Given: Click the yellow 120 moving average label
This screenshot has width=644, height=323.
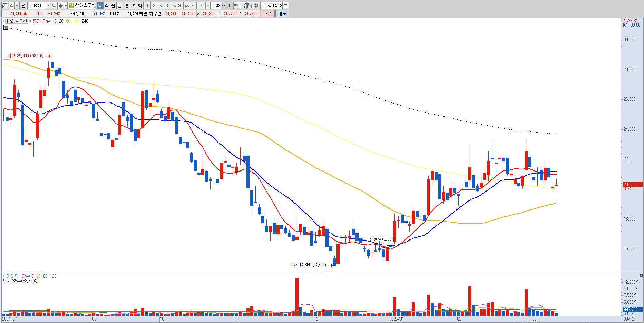Looking at the screenshot, I should (x=76, y=21).
